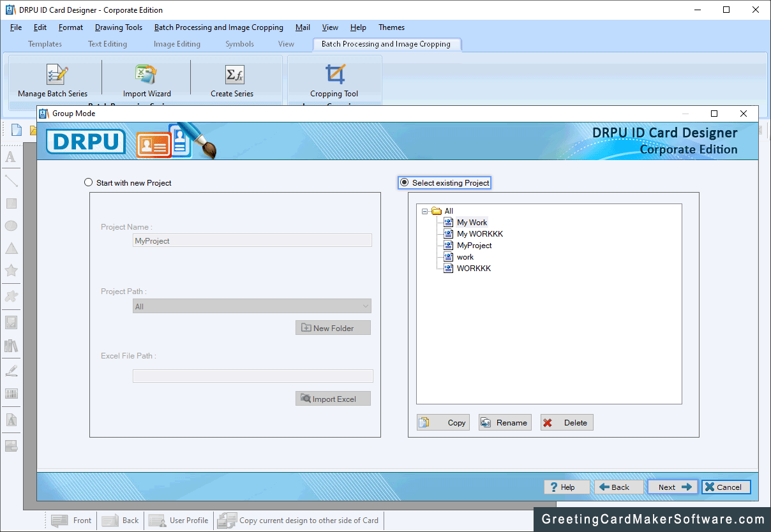Launch the Import Wizard
Image resolution: width=771 pixels, height=532 pixels.
pos(147,80)
